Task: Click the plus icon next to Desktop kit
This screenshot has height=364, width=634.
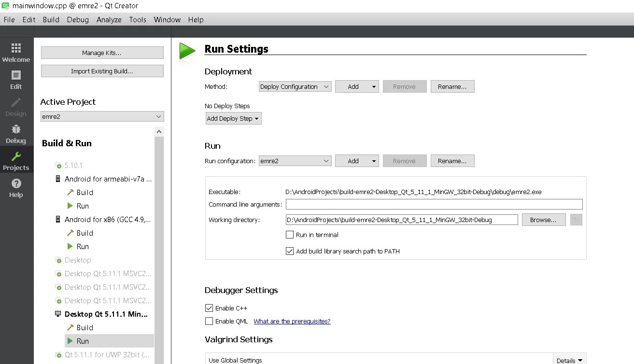Action: coord(59,260)
